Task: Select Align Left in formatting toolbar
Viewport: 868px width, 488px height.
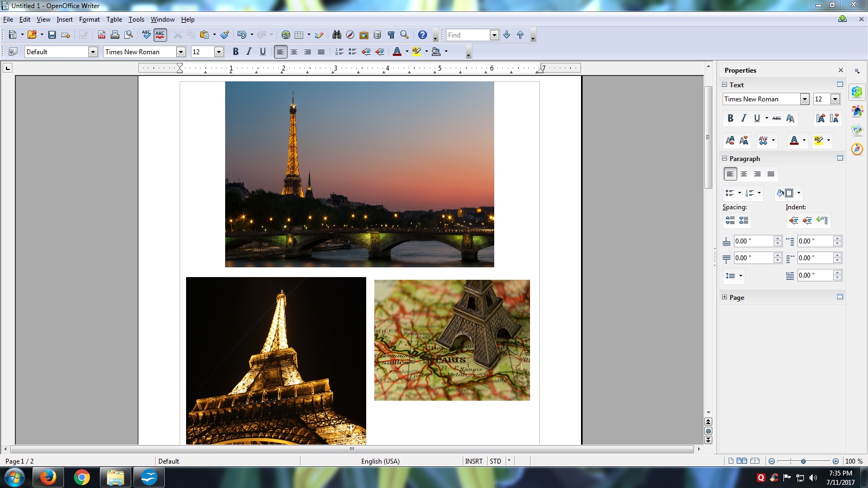Action: [x=280, y=52]
